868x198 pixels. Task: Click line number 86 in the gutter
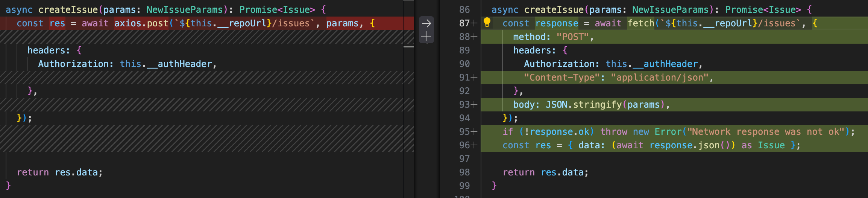pyautogui.click(x=464, y=10)
